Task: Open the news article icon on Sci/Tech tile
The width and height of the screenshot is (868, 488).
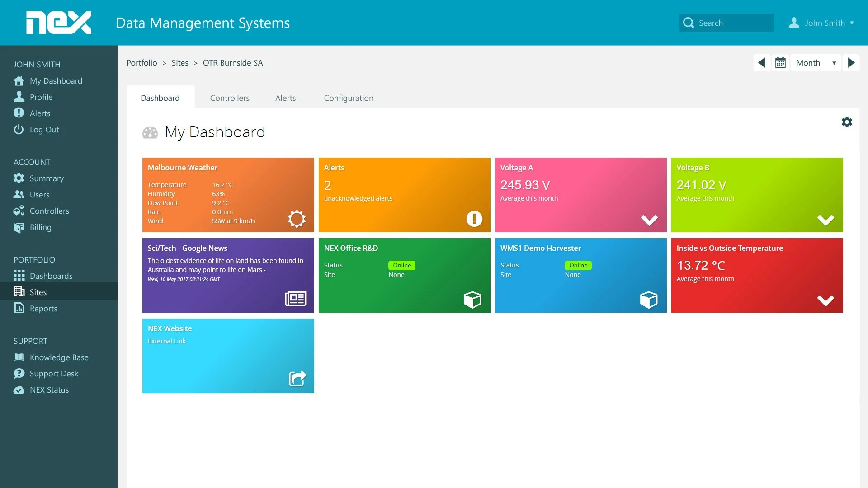Action: [295, 299]
